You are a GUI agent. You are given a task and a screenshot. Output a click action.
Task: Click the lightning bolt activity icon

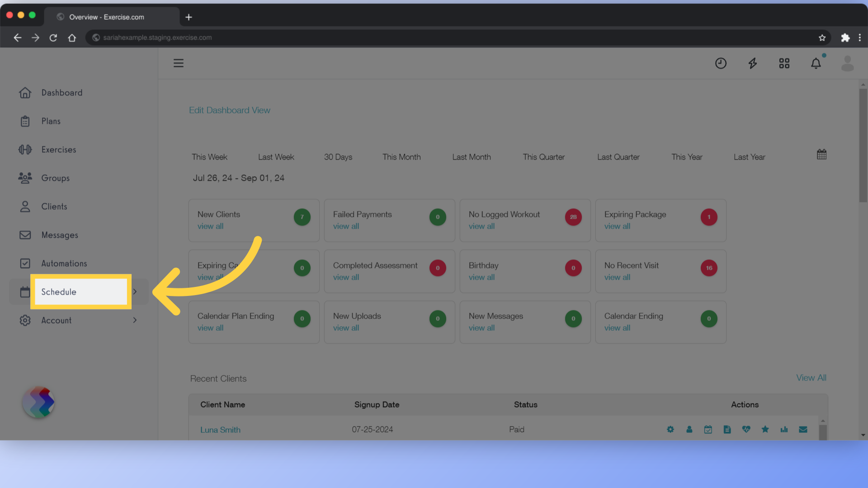(x=752, y=62)
